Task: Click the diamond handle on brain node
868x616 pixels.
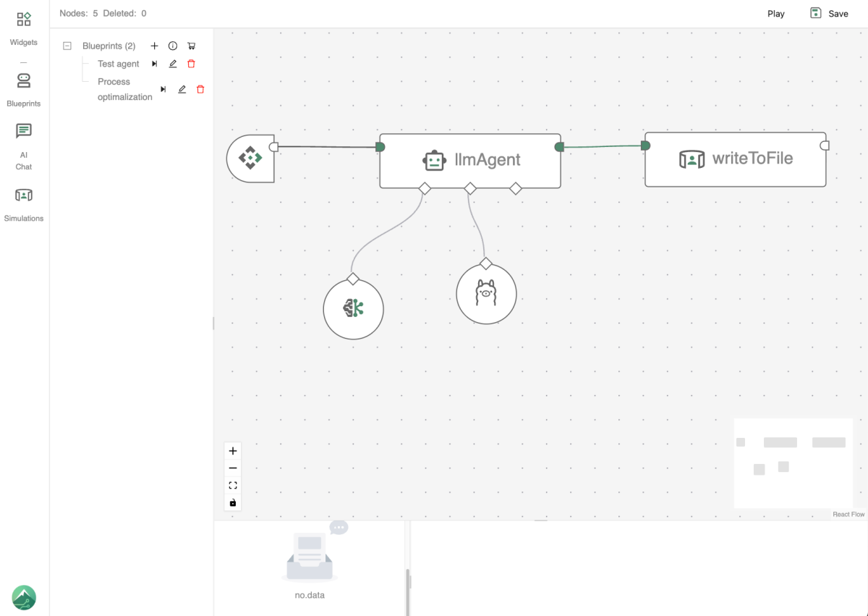Action: [x=353, y=279]
